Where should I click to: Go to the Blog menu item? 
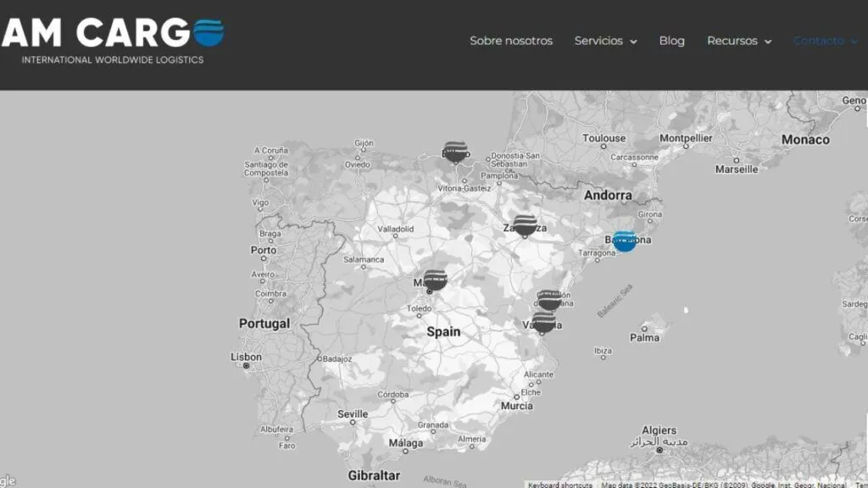(x=671, y=41)
